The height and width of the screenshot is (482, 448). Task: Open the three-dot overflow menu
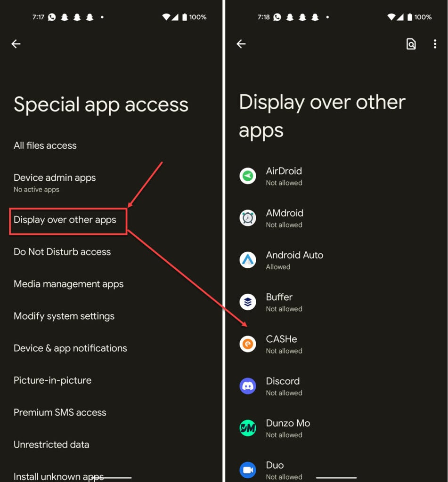(x=435, y=44)
